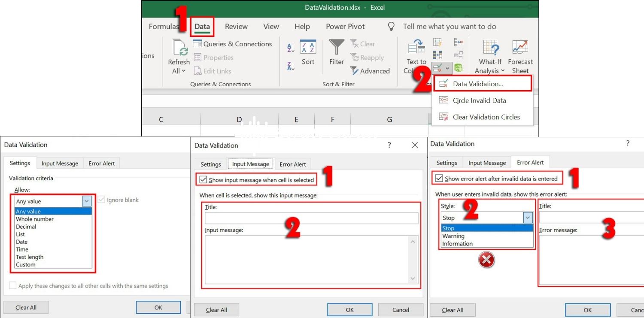The height and width of the screenshot is (318, 644).
Task: Open the error alert Style dropdown
Action: pos(527,218)
